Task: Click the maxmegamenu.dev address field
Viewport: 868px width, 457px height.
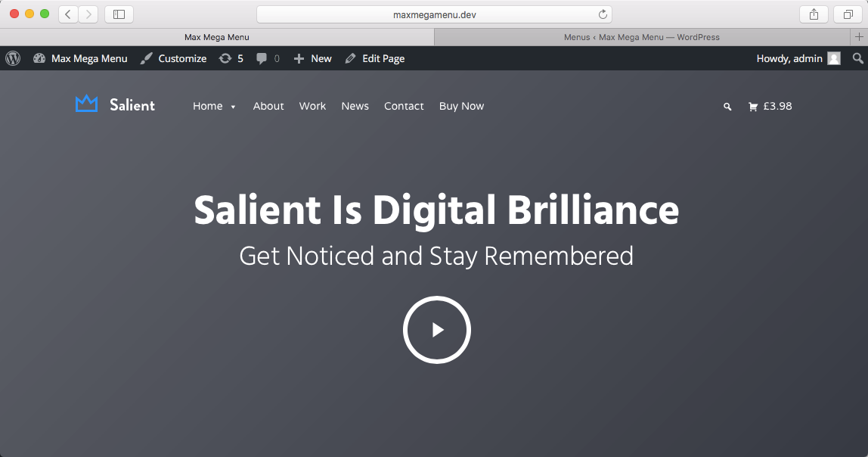Action: pyautogui.click(x=435, y=14)
